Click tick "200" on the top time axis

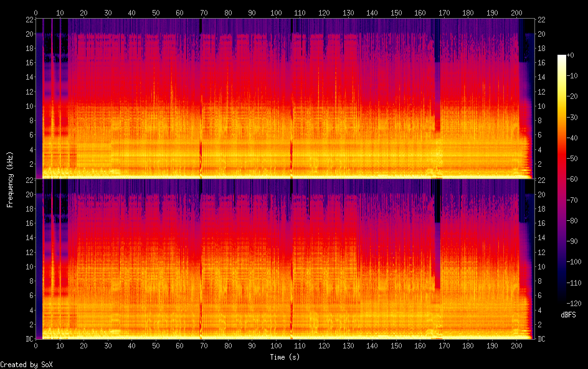pos(516,12)
